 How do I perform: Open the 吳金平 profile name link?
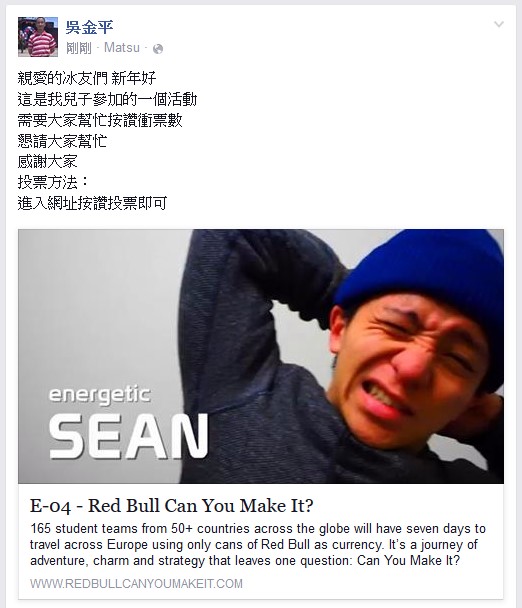(x=89, y=27)
